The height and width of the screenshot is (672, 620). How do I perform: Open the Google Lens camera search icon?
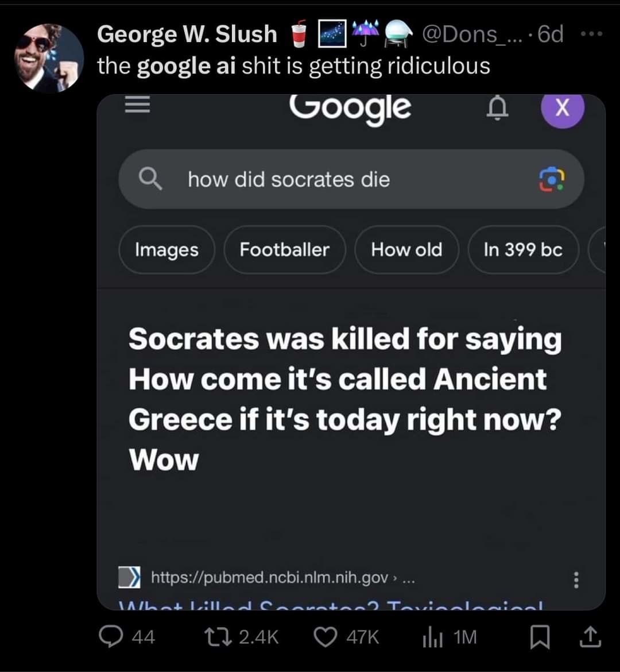[553, 179]
